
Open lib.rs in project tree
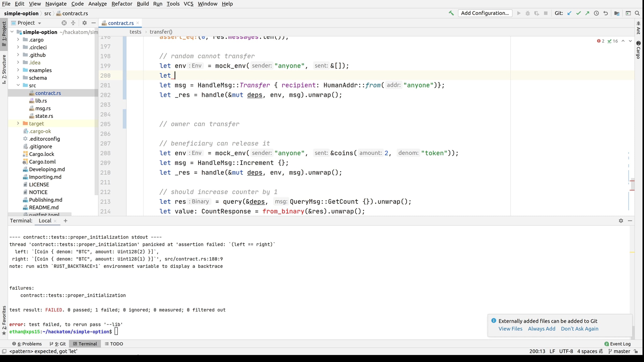point(41,101)
